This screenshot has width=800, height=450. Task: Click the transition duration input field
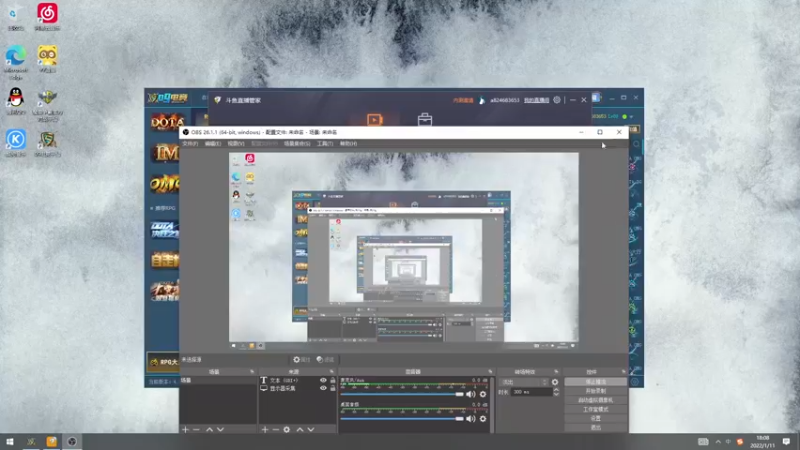(x=532, y=392)
